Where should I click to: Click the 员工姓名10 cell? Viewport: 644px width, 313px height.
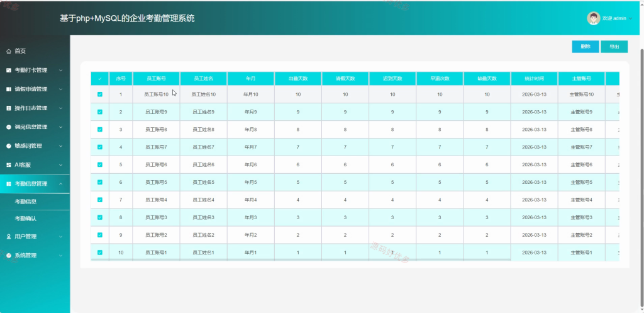(x=203, y=94)
